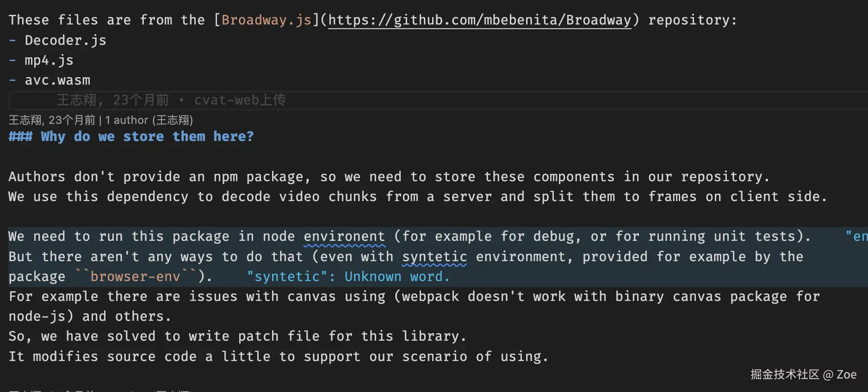Open the github.com/mbebenita/Broadway URL link
This screenshot has width=868, height=392.
(479, 20)
